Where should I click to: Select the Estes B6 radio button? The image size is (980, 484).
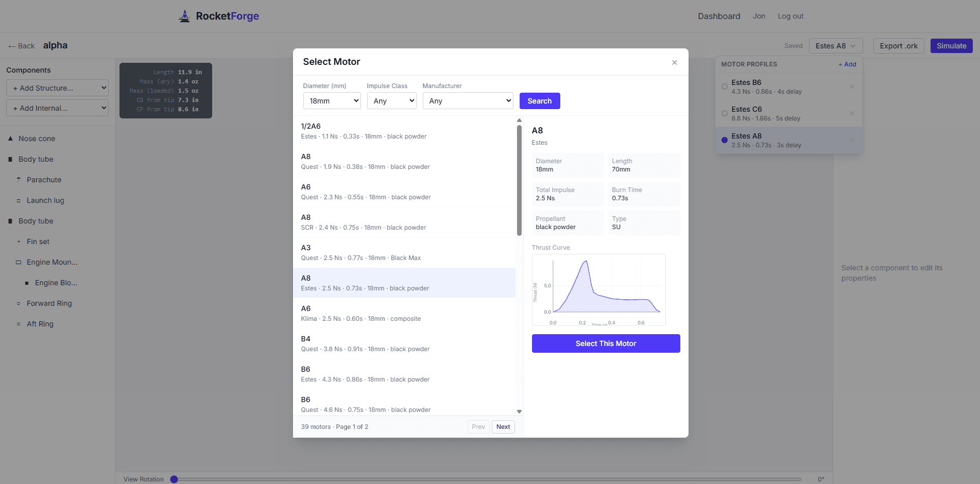pos(725,87)
